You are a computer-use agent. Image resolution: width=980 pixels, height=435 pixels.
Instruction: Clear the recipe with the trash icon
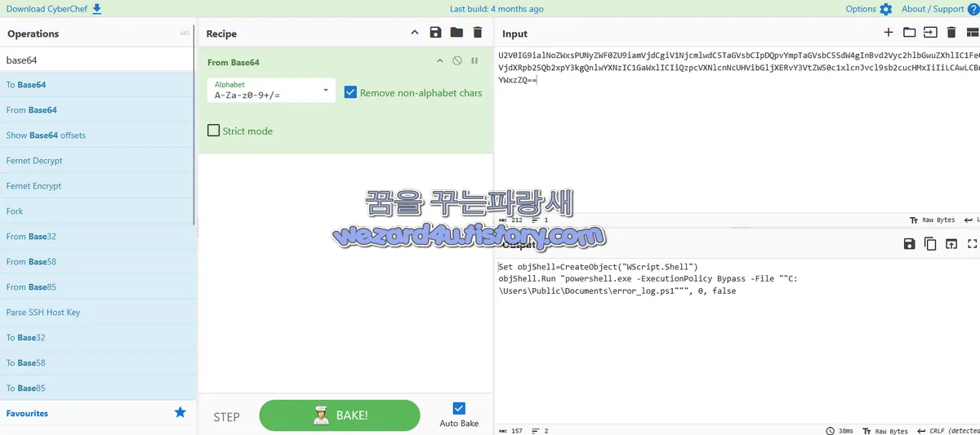[478, 33]
